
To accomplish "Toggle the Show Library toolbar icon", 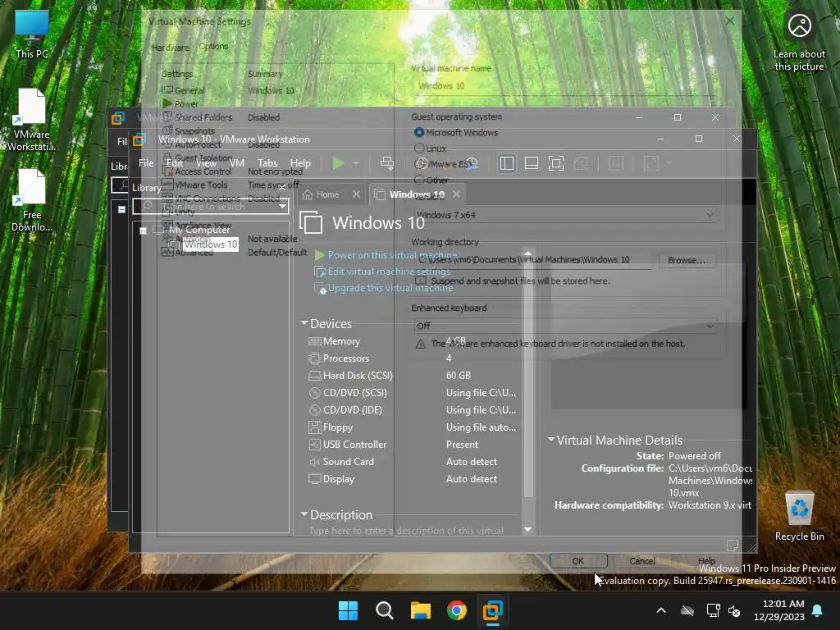I will point(506,163).
